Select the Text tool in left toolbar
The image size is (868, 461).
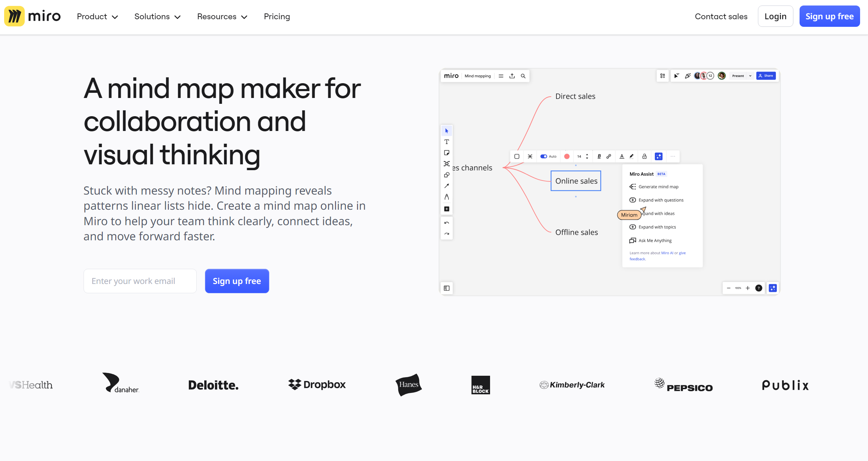coord(446,142)
